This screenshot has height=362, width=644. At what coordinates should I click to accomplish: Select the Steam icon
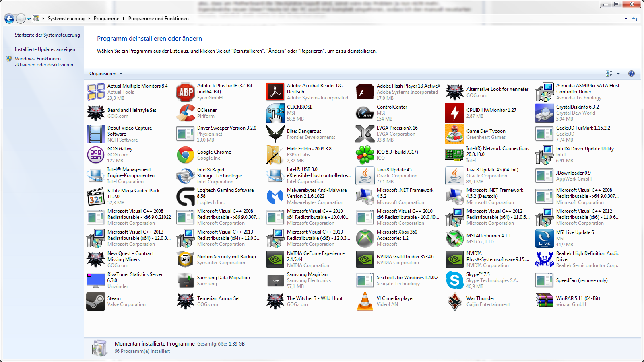click(96, 301)
